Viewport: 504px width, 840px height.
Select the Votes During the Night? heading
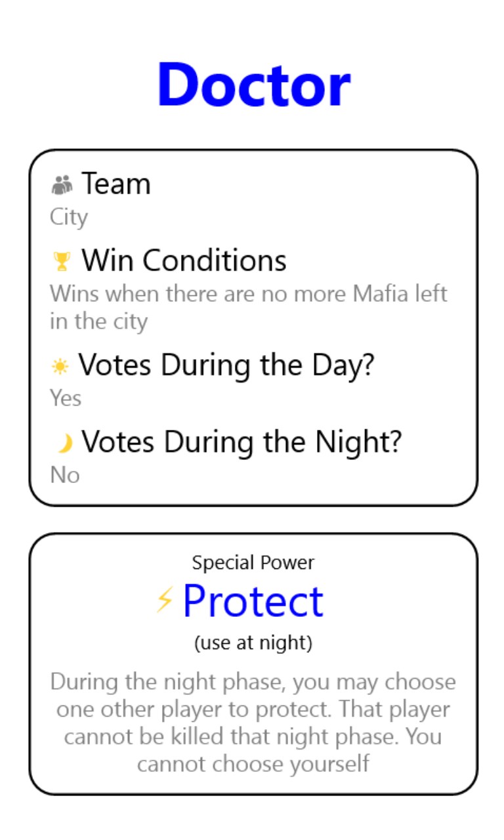241,442
